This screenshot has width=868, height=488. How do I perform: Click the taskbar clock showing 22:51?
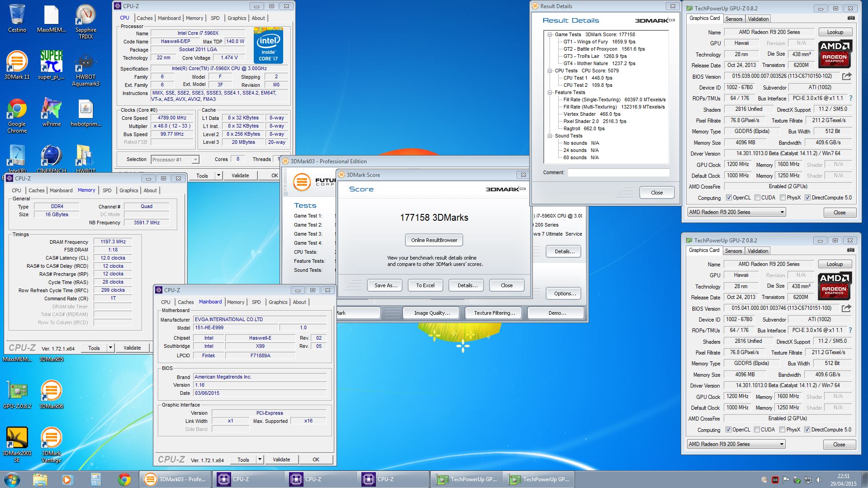(x=843, y=479)
